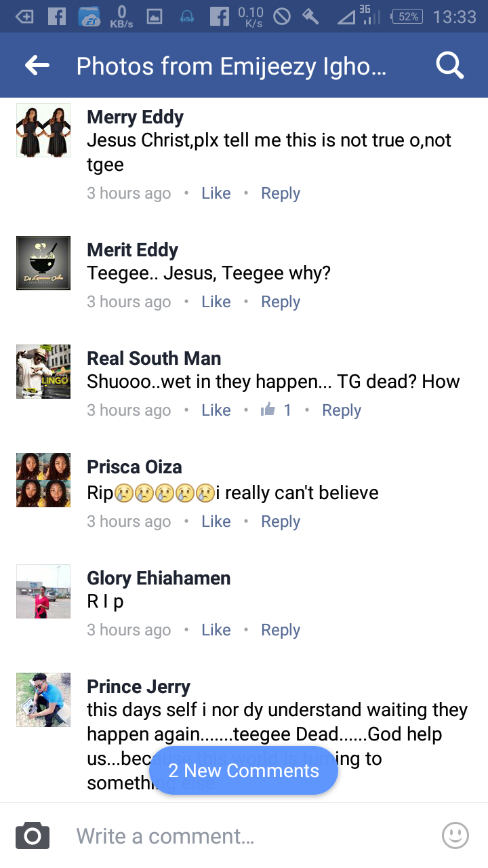Tap Glory Ehiahamen's profile picture
This screenshot has height=868, width=488.
[43, 591]
